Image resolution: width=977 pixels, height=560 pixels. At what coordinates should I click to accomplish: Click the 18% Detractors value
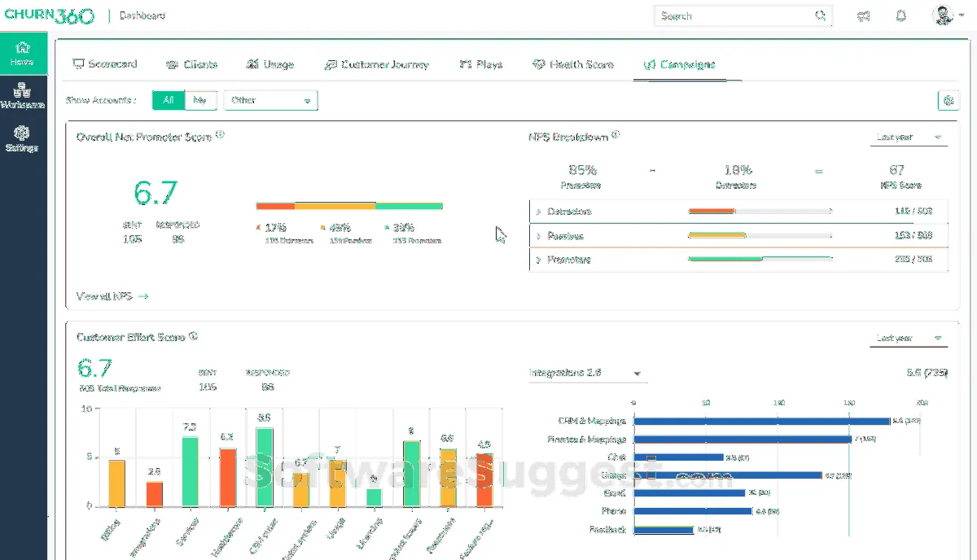(738, 170)
